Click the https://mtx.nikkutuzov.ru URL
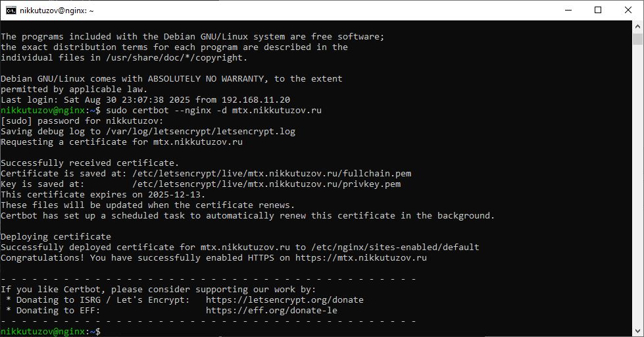Image resolution: width=644 pixels, height=337 pixels. click(360, 258)
